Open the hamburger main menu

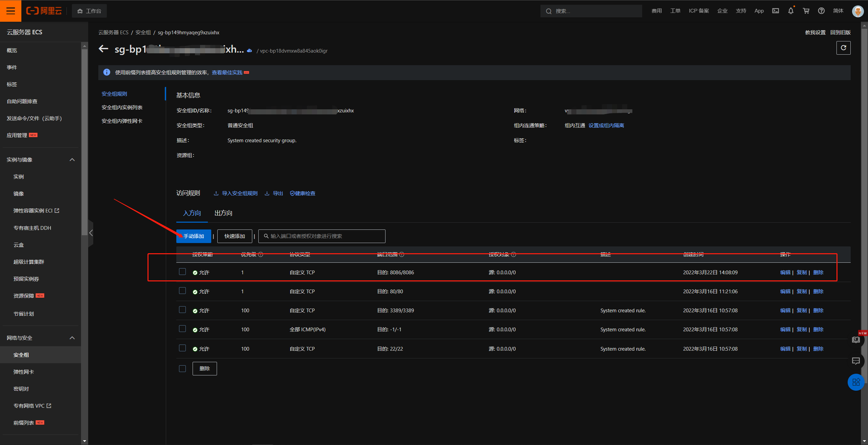11,11
